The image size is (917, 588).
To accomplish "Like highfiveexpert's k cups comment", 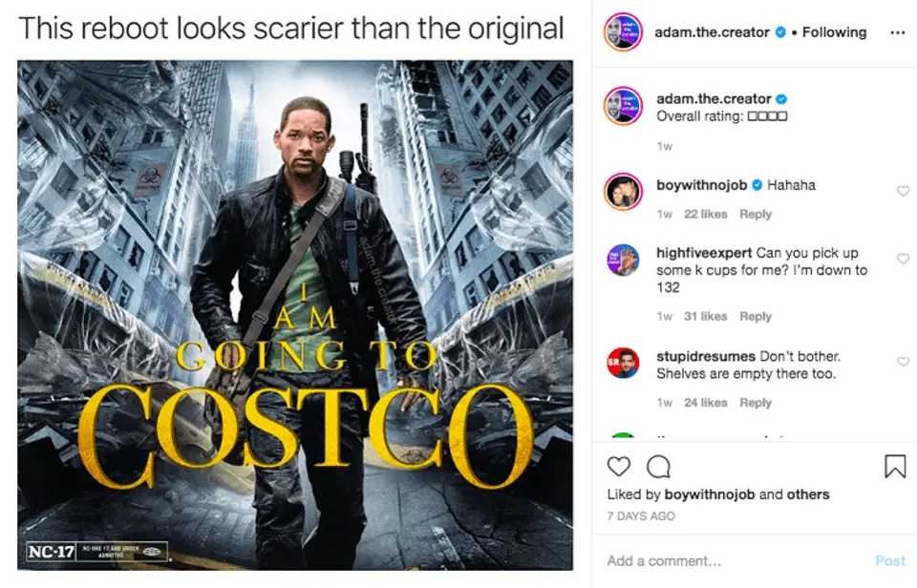I will pos(903,260).
